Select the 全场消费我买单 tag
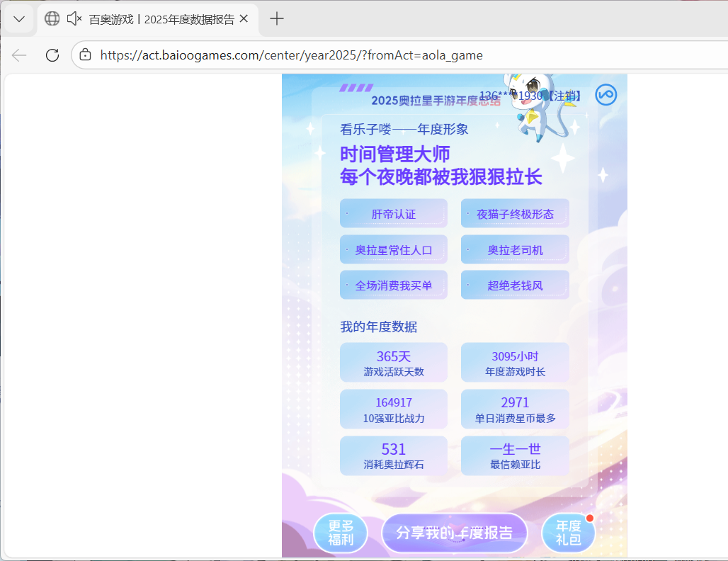Image resolution: width=728 pixels, height=561 pixels. (x=394, y=285)
